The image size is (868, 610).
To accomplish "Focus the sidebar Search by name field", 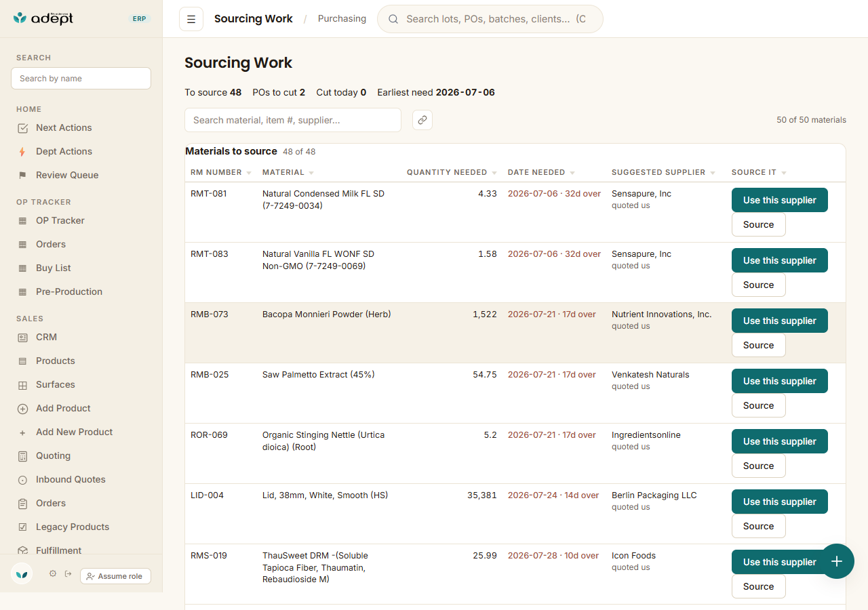I will click(x=81, y=79).
